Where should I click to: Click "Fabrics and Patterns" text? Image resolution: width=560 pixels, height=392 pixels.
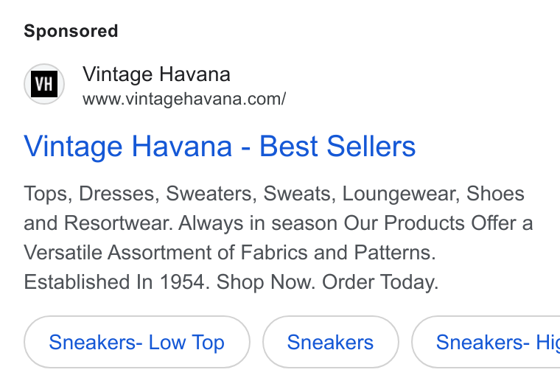point(338,253)
